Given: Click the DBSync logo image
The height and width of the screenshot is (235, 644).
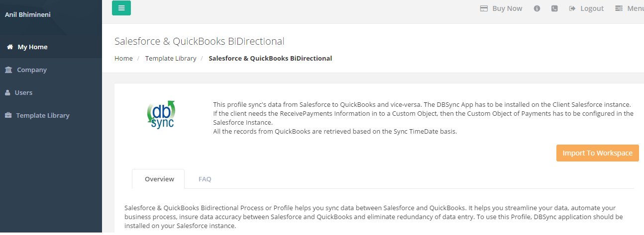Looking at the screenshot, I should (x=162, y=115).
